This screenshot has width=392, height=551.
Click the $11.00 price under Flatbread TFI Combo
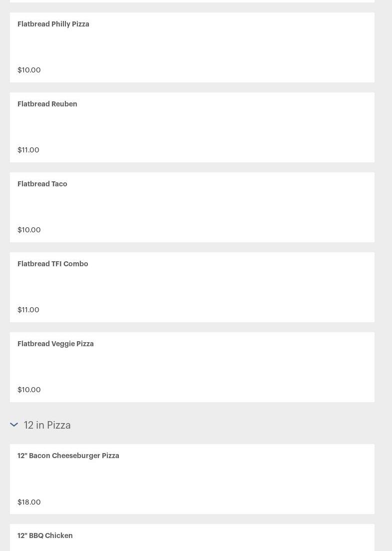click(28, 310)
